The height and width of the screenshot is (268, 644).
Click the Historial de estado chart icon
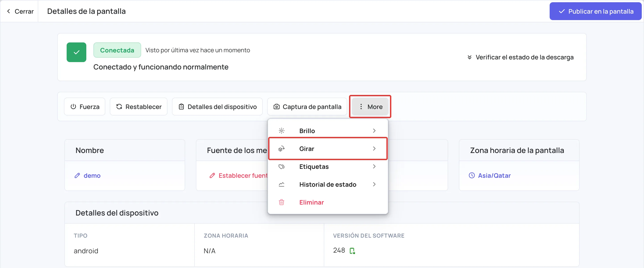tap(282, 184)
